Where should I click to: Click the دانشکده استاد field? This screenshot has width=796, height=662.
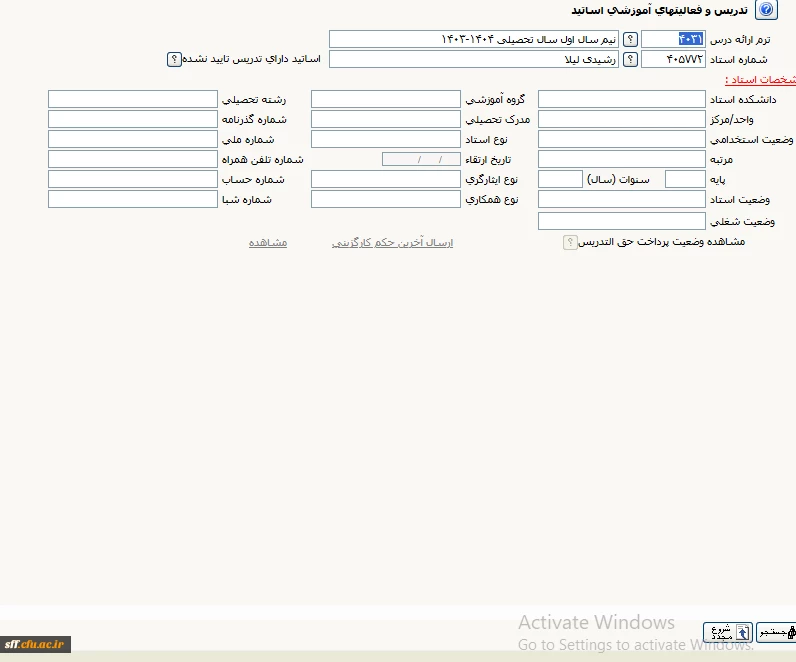621,99
